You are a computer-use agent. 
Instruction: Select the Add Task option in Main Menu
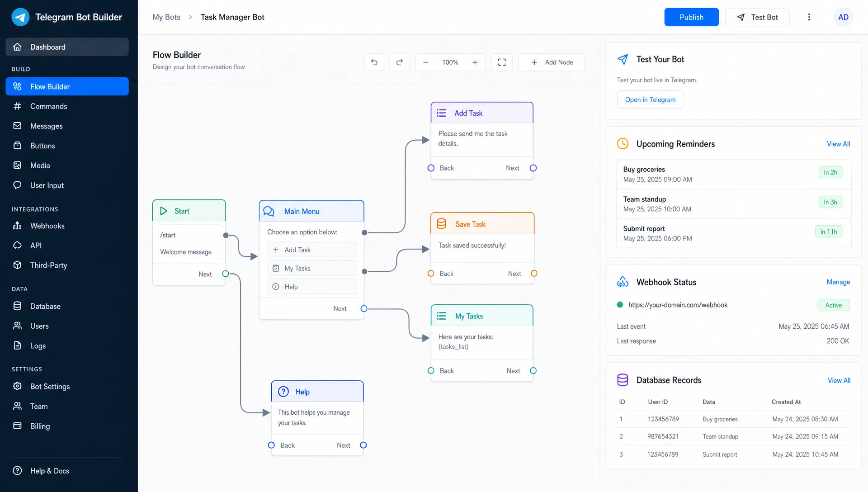312,250
